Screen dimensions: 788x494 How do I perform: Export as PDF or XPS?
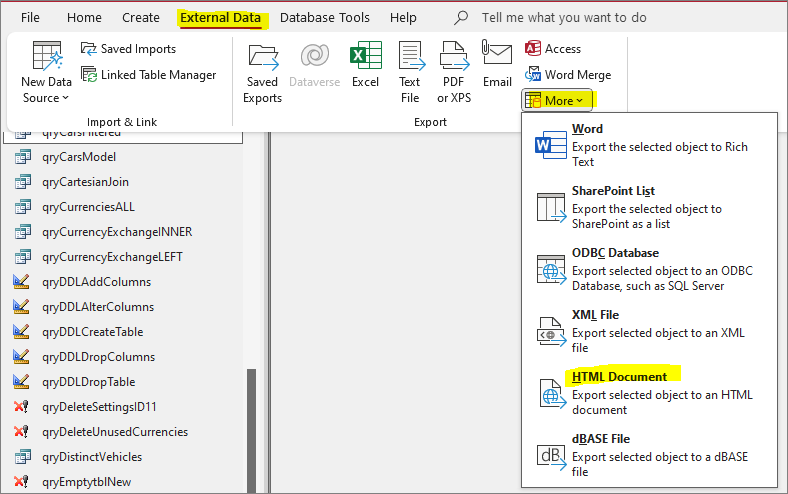coord(454,72)
